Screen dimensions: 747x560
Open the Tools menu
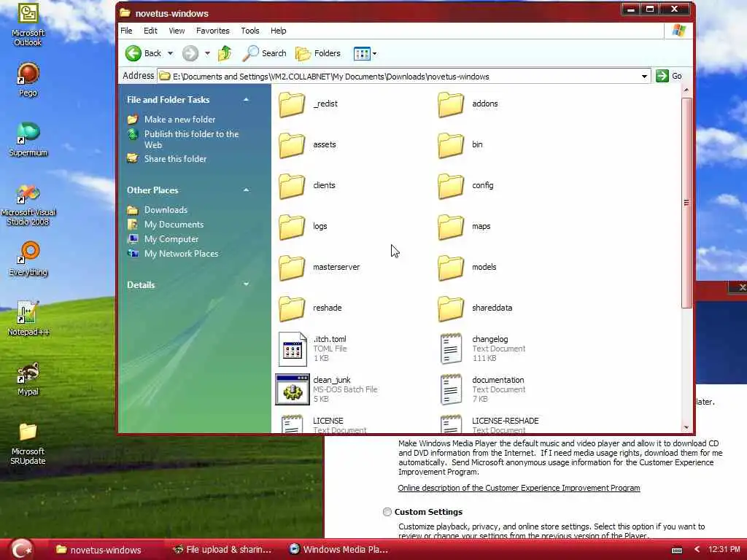pos(250,31)
